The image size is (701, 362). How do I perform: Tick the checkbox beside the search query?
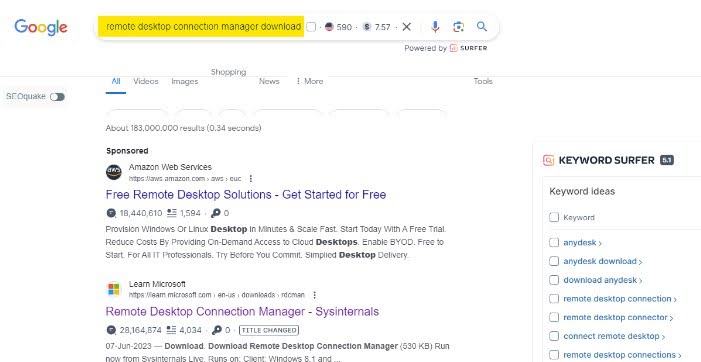coord(311,27)
